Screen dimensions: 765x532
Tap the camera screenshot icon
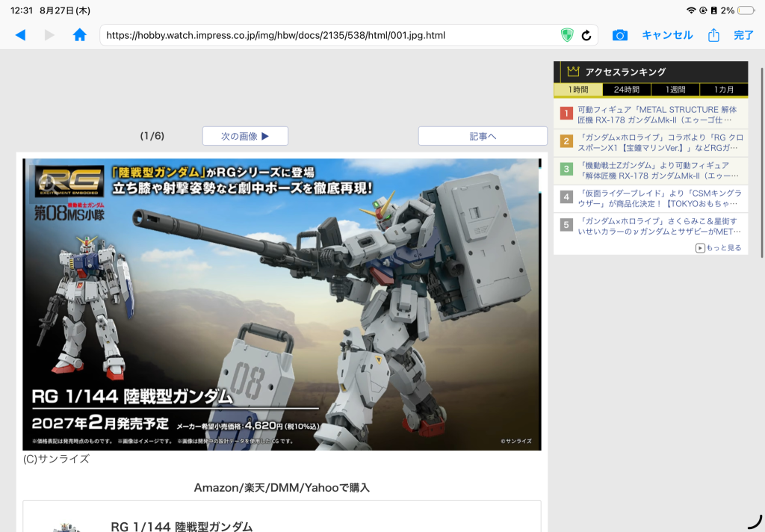[x=619, y=35]
